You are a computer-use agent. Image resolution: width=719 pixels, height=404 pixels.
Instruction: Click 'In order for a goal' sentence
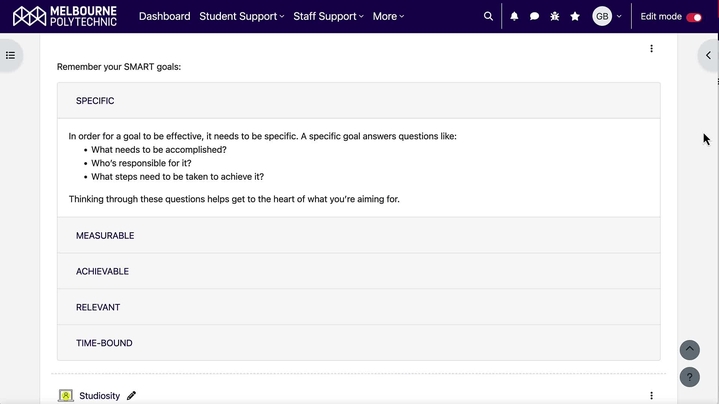pos(262,136)
